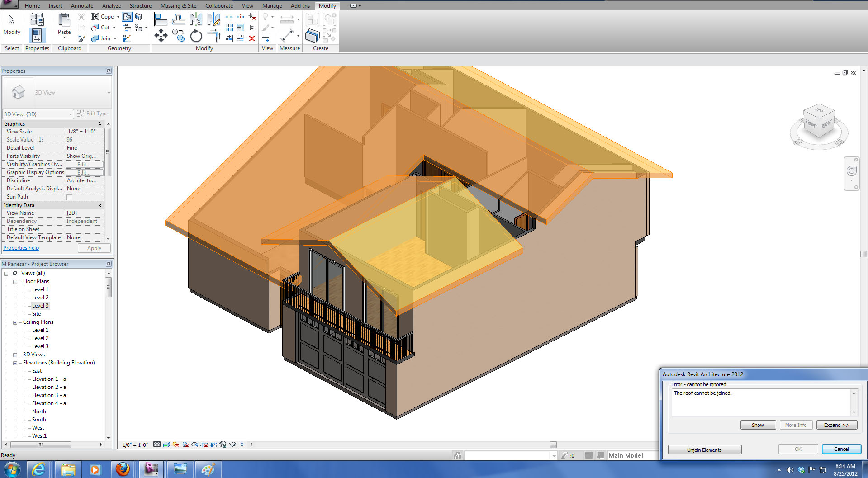Collapse the Floor Plans tree node

pos(15,282)
